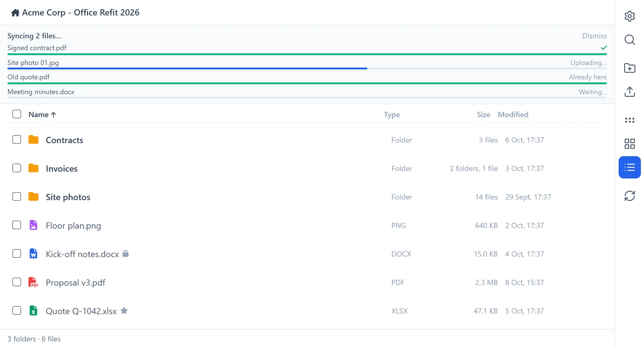Viewport: 644px width, 347px height.
Task: Toggle the select-all checkbox in header
Action: 17,114
